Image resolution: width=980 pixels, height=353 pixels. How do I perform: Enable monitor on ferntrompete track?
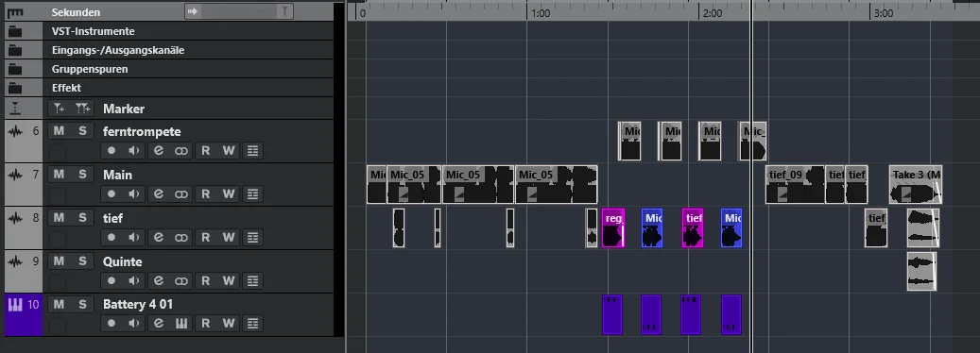(x=134, y=150)
